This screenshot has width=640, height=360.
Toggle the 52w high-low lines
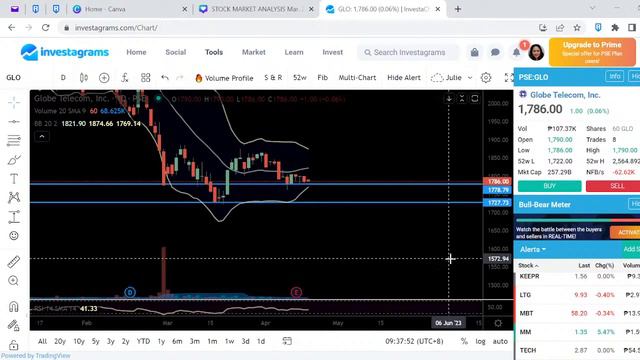tap(300, 78)
